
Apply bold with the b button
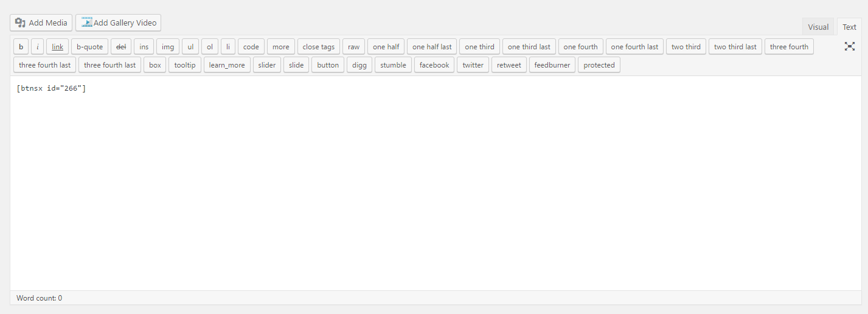21,47
